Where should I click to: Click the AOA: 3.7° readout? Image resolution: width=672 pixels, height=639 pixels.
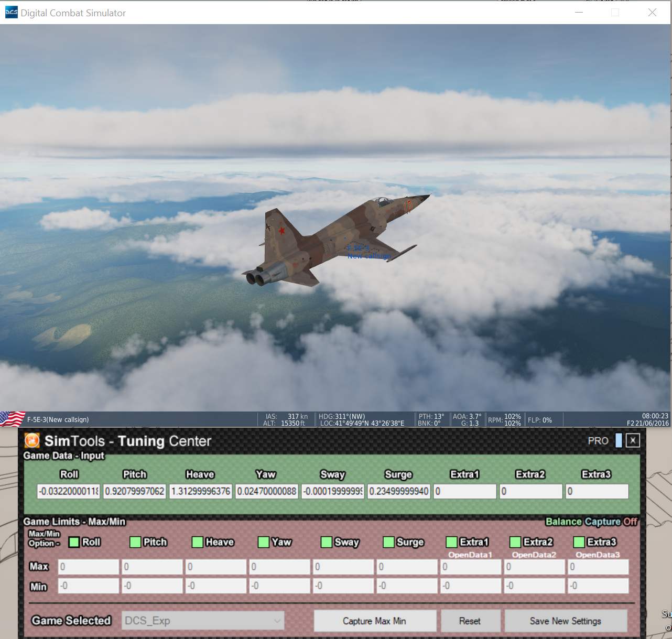coord(467,416)
